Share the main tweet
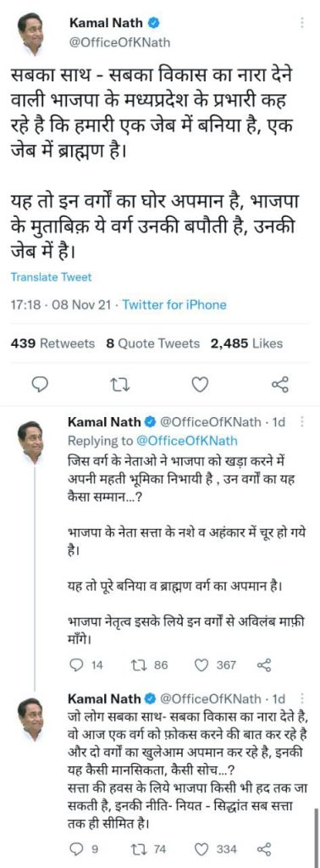Image resolution: width=320 pixels, height=868 pixels. pos(280,384)
